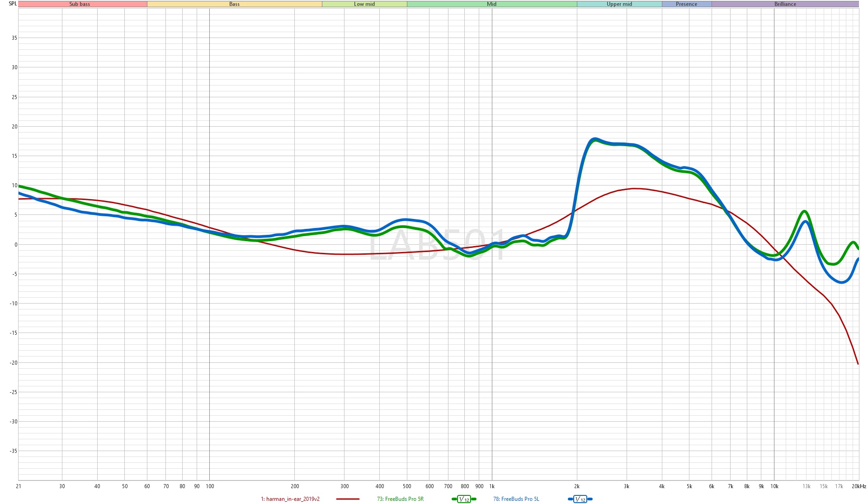Click the 20kHz frequency axis label
The width and height of the screenshot is (868, 504).
859,486
